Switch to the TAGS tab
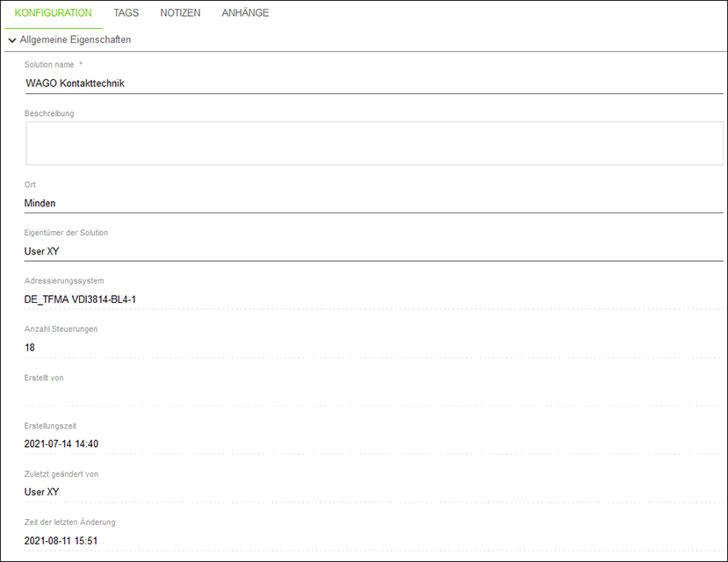 click(x=126, y=13)
